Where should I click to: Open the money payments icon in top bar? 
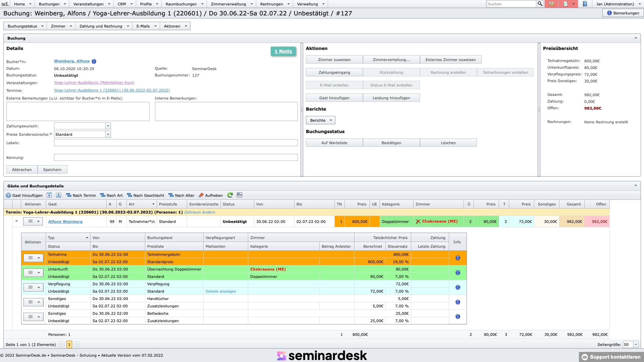(551, 4)
